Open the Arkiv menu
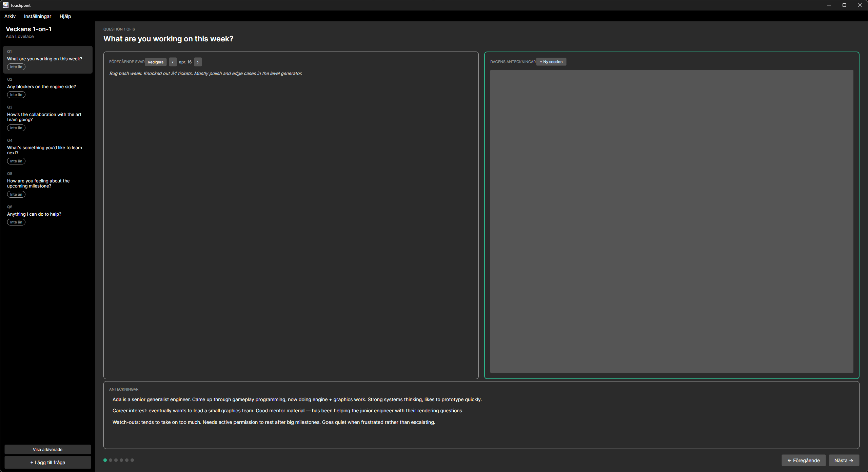The image size is (868, 472). click(x=10, y=16)
